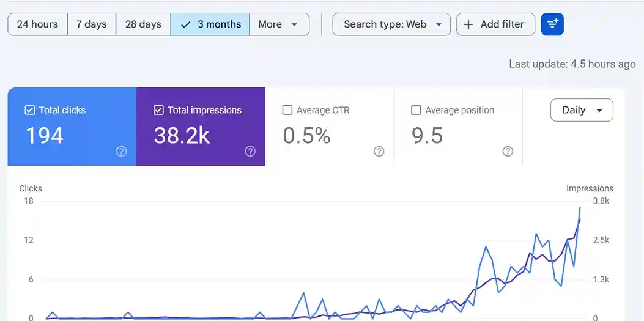The width and height of the screenshot is (644, 321).
Task: Click the 0.5% average CTR value
Action: [306, 136]
